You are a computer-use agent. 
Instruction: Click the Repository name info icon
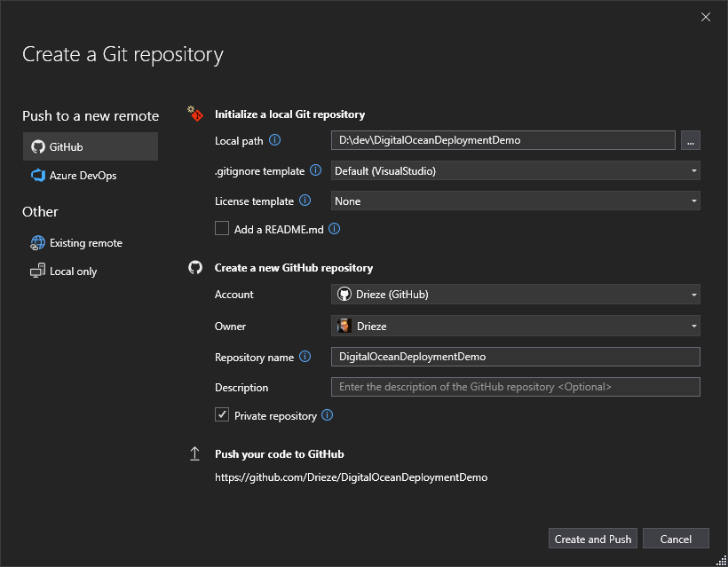tap(305, 357)
